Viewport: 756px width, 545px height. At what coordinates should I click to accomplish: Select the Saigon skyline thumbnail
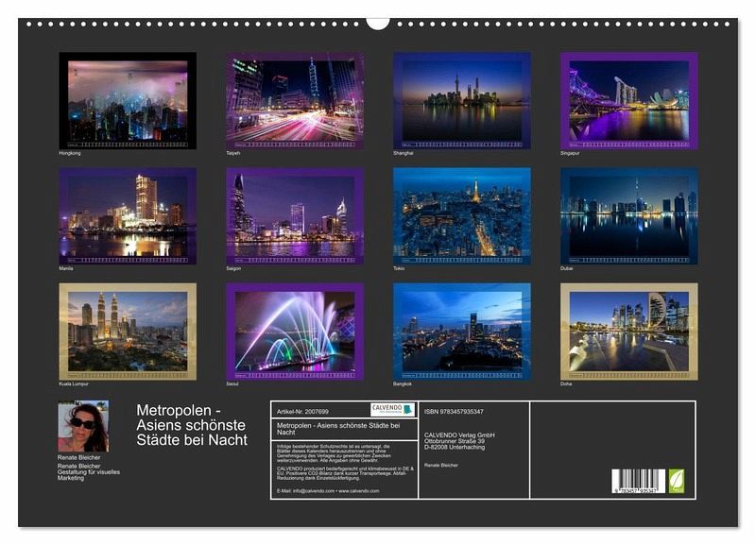click(295, 216)
